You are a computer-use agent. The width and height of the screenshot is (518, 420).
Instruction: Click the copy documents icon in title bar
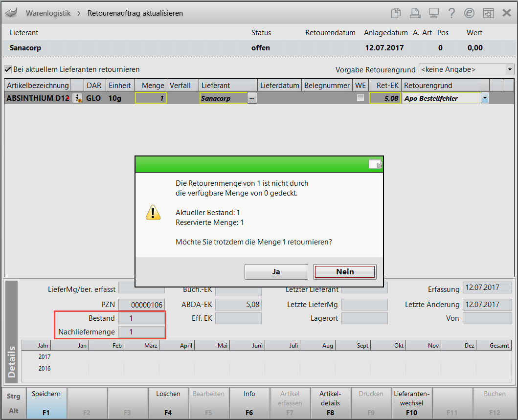click(x=396, y=13)
